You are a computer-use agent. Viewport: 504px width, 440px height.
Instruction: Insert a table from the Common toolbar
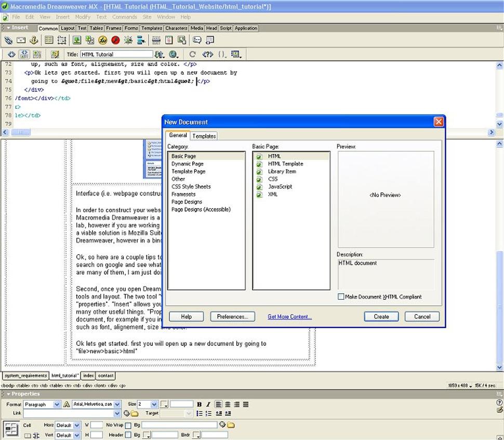point(49,40)
